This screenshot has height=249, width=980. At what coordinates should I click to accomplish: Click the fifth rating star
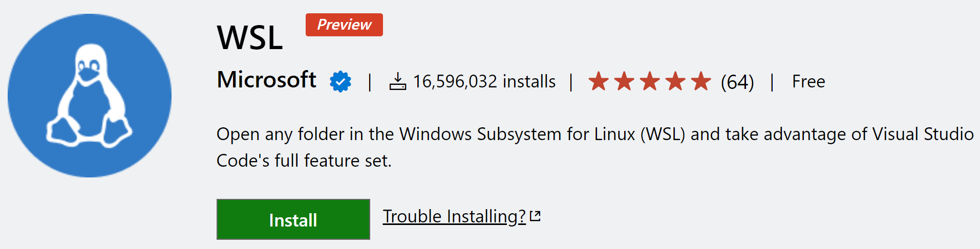(701, 81)
